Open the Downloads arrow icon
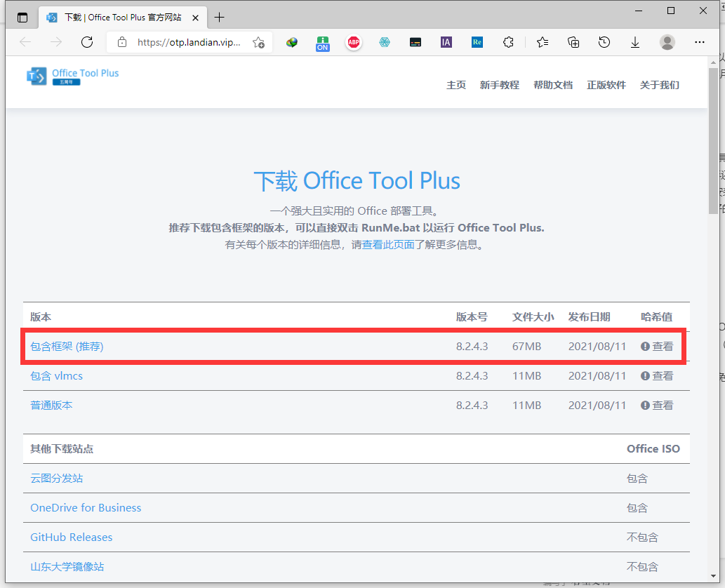 [635, 42]
